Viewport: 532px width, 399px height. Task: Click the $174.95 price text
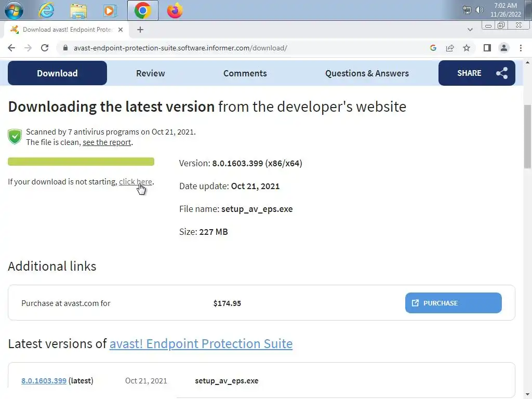[227, 303]
